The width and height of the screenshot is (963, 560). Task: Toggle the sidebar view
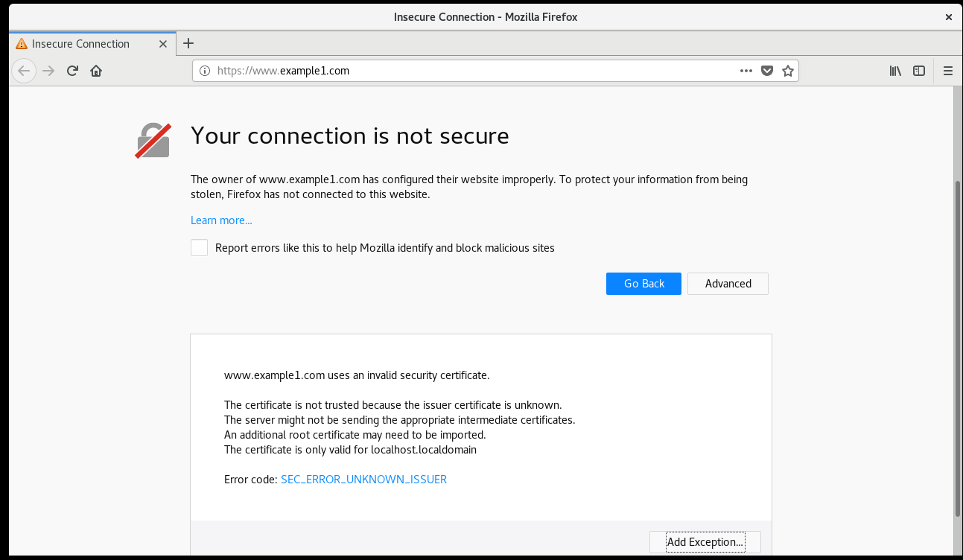tap(919, 71)
